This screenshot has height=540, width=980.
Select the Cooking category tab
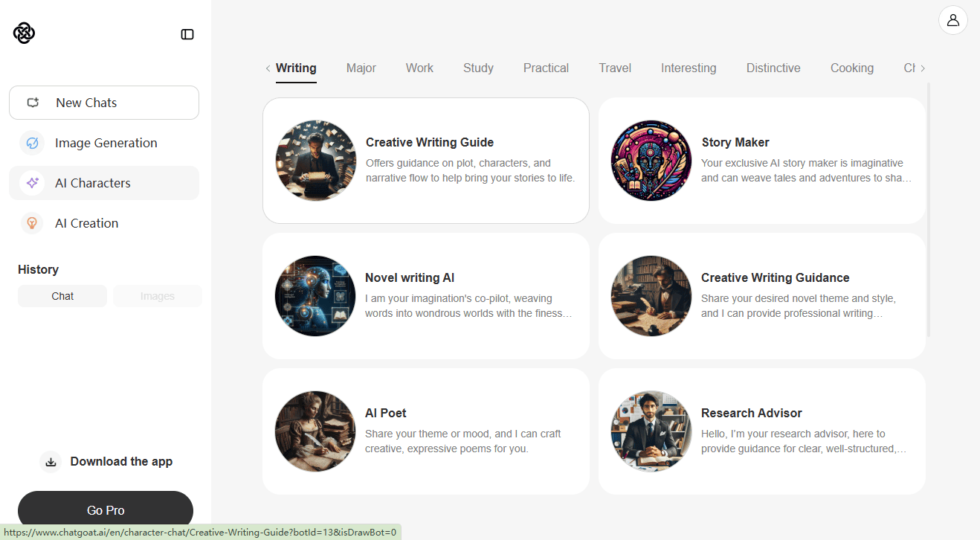pyautogui.click(x=851, y=68)
